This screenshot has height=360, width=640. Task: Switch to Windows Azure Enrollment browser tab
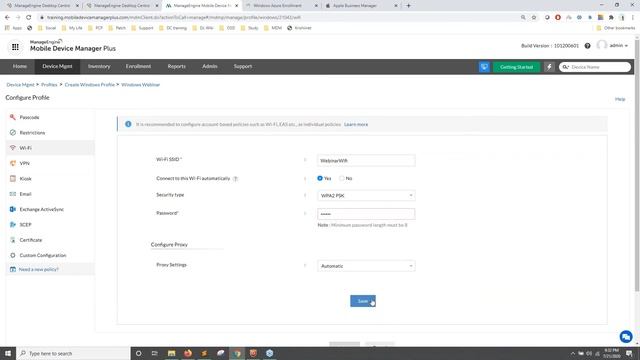pos(282,6)
